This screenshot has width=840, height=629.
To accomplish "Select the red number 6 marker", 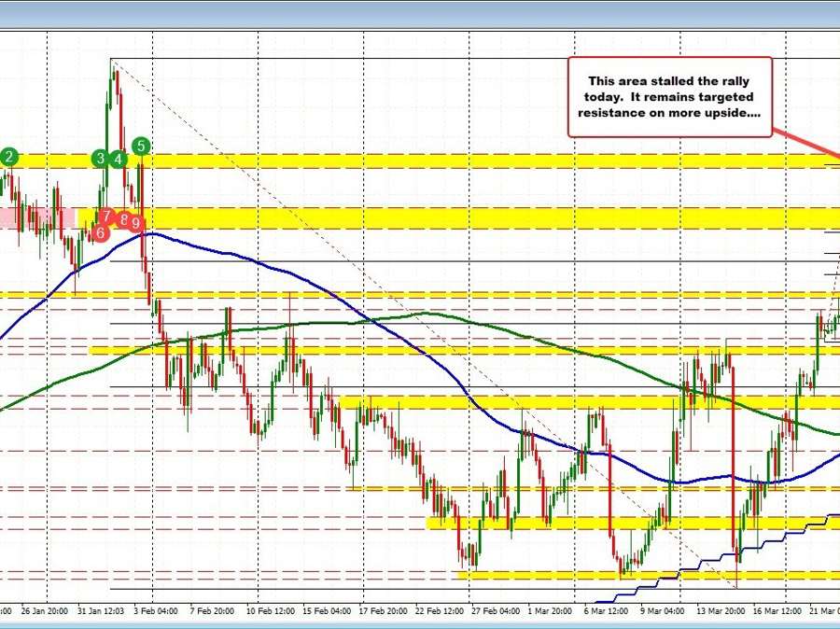I will point(98,231).
